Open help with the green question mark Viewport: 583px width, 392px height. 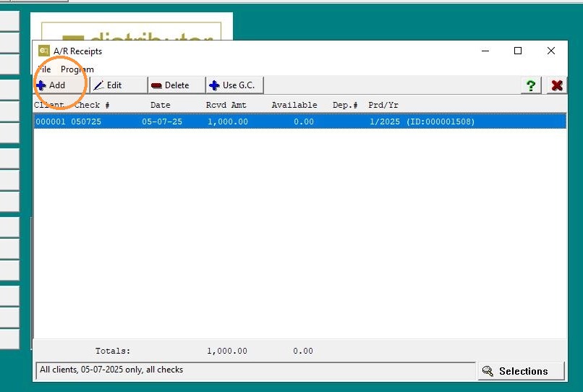pyautogui.click(x=531, y=85)
